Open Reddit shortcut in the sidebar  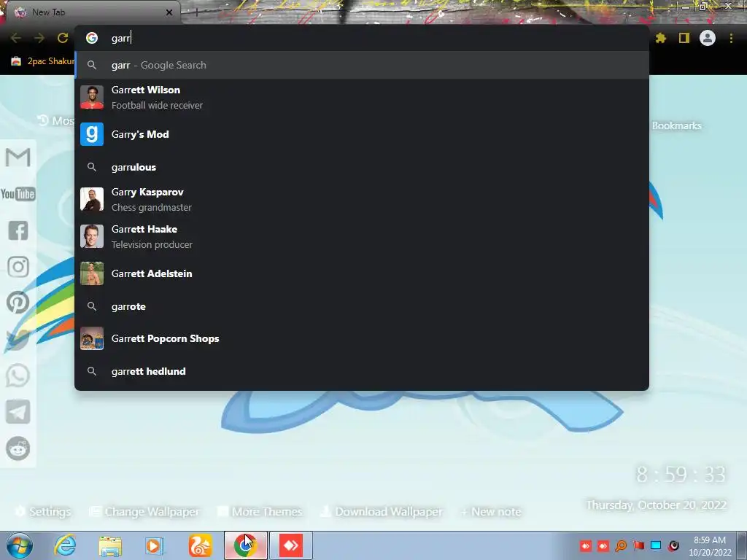[18, 448]
